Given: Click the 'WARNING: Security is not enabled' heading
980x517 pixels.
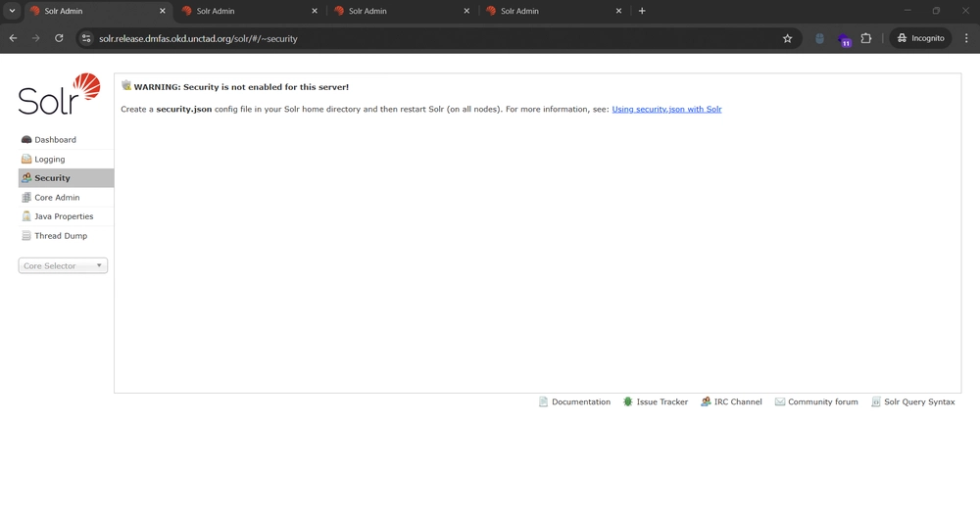Looking at the screenshot, I should click(241, 87).
